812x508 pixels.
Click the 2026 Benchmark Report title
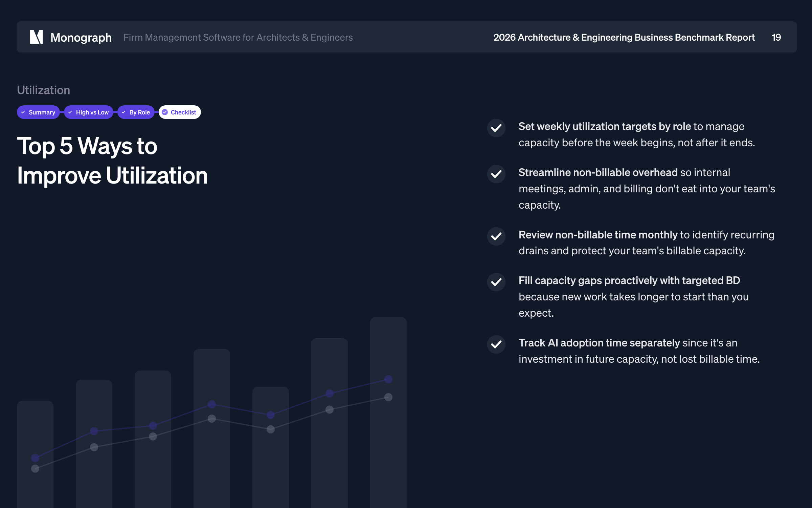pyautogui.click(x=624, y=37)
